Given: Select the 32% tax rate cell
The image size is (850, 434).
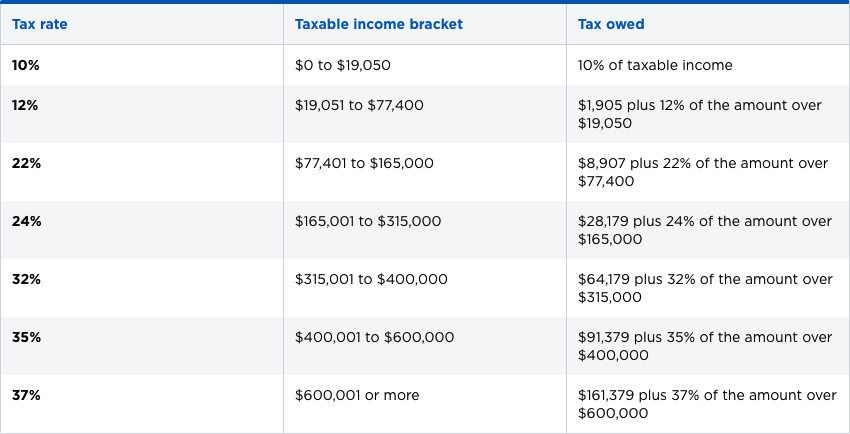Looking at the screenshot, I should point(27,279).
